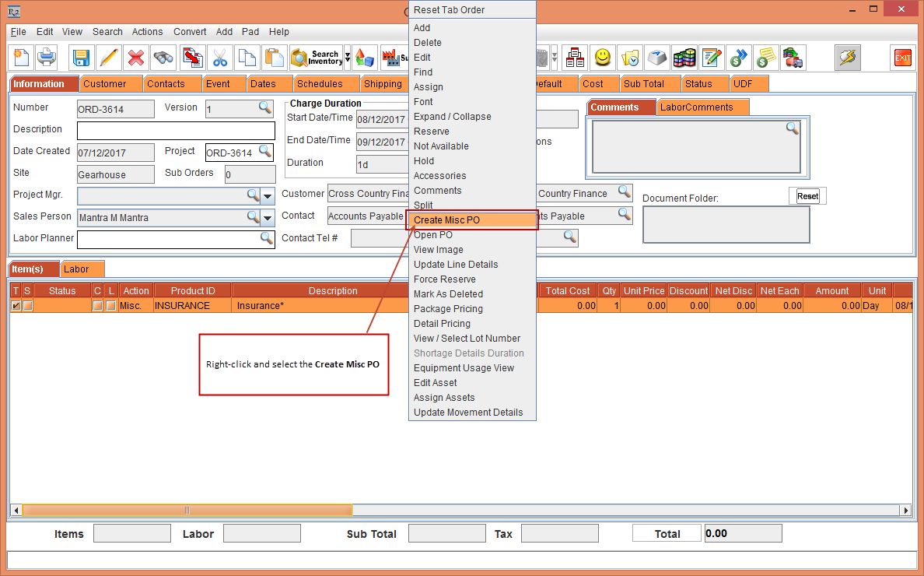Click the horizontal scrollbar thumb in items grid
The height and width of the screenshot is (576, 924).
pyautogui.click(x=187, y=510)
